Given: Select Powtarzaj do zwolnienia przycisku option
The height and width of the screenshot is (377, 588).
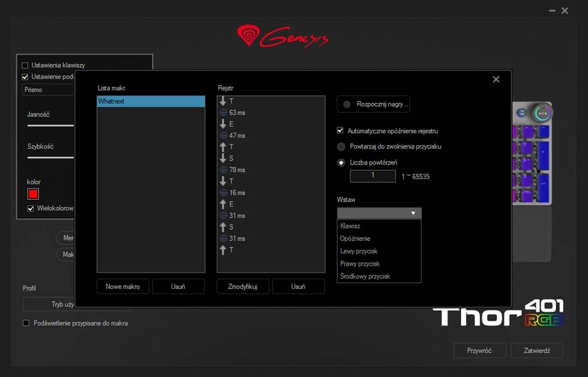Looking at the screenshot, I should click(x=341, y=147).
